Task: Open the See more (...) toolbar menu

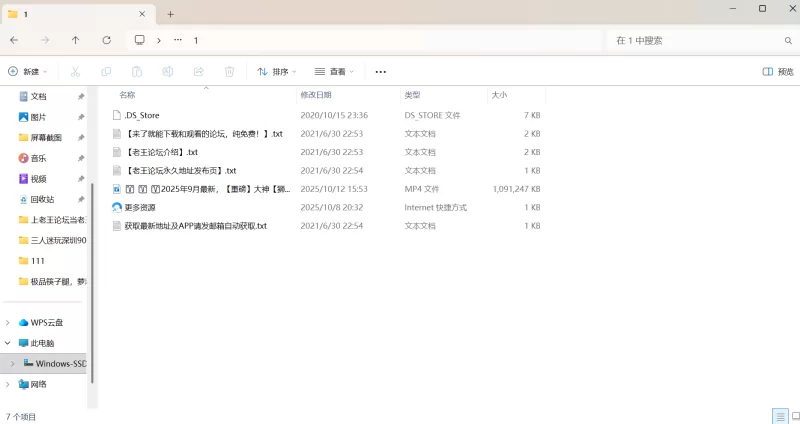Action: [x=380, y=72]
